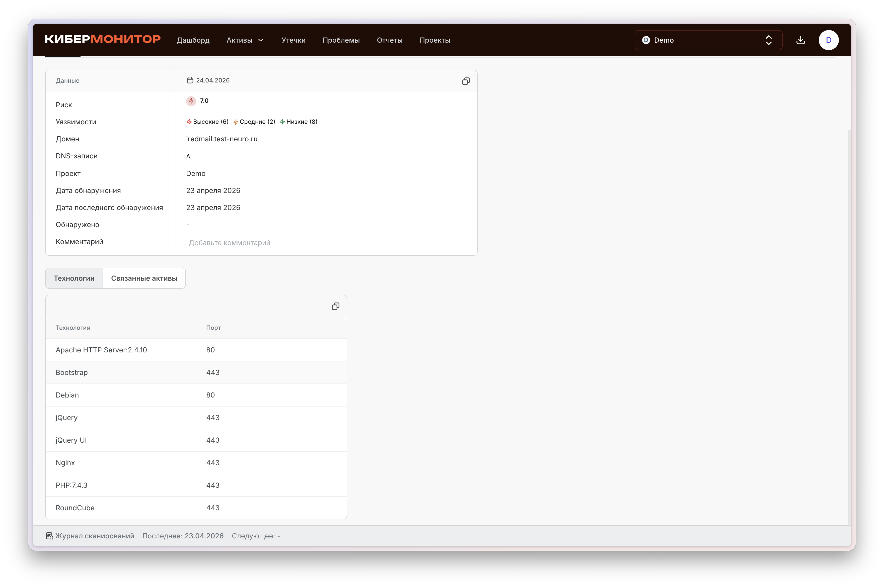
Task: Click the Добавьте комментарий field
Action: [229, 243]
